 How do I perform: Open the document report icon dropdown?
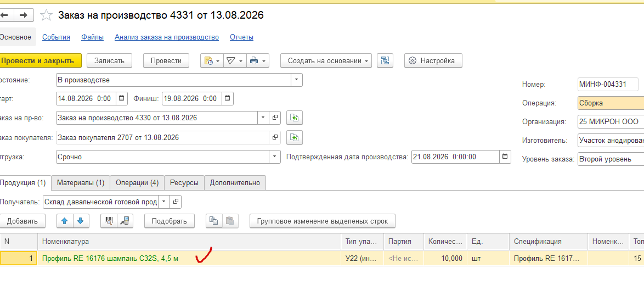coord(212,60)
